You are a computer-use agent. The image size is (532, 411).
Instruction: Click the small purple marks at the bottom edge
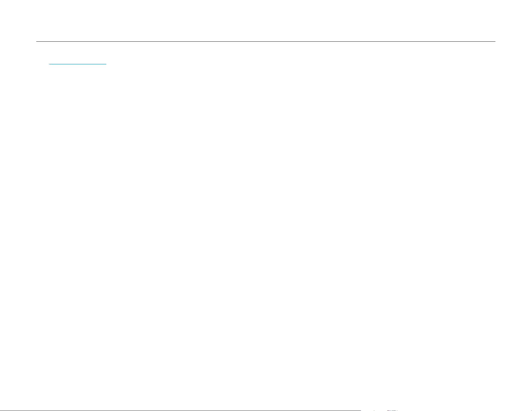point(392,411)
